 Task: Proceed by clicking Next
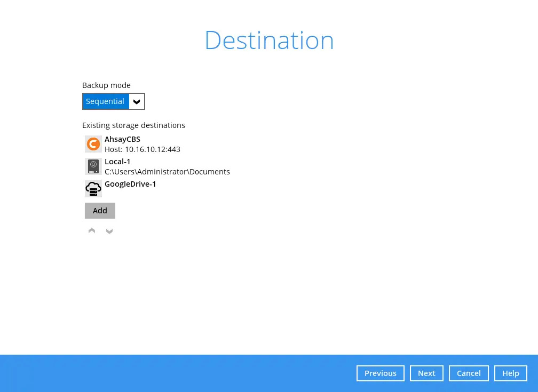pos(426,373)
